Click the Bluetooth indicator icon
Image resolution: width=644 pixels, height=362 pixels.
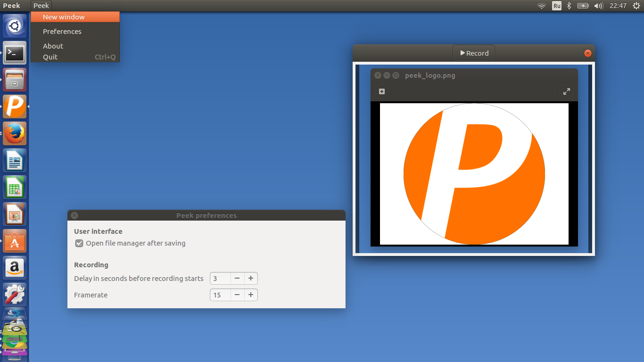[569, 6]
